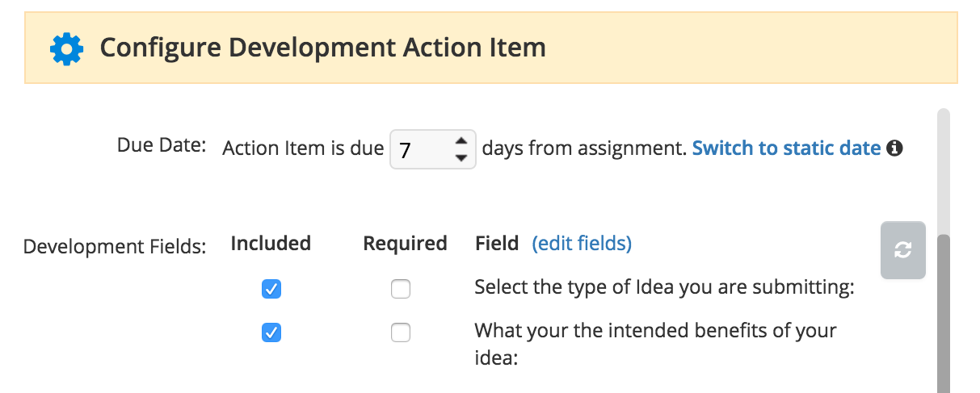Switch to static date

pos(786,148)
